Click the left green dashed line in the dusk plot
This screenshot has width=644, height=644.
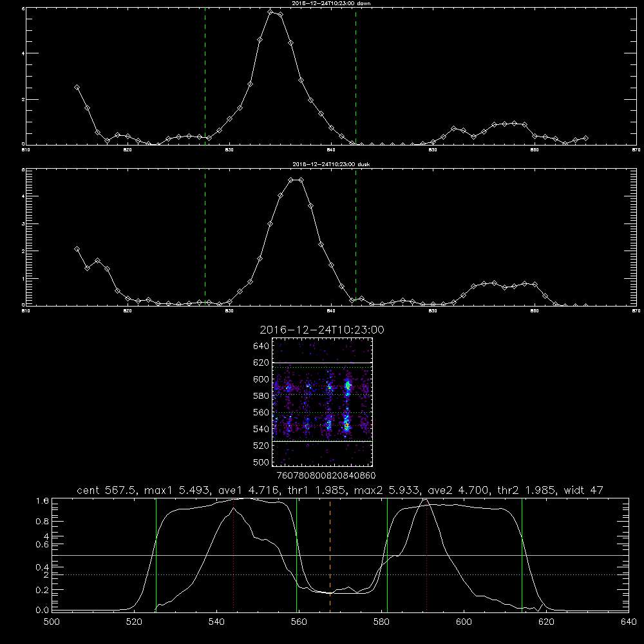tap(205, 237)
